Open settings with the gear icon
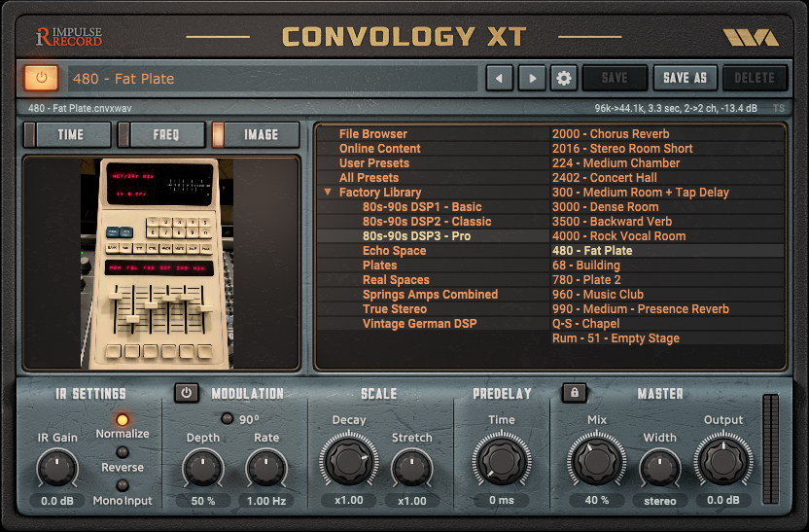Image resolution: width=809 pixels, height=532 pixels. tap(563, 79)
